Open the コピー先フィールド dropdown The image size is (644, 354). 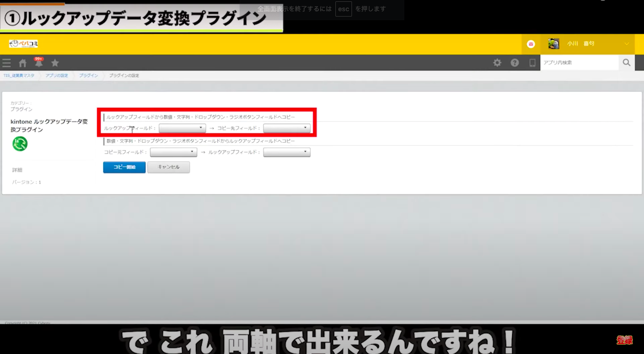point(287,128)
